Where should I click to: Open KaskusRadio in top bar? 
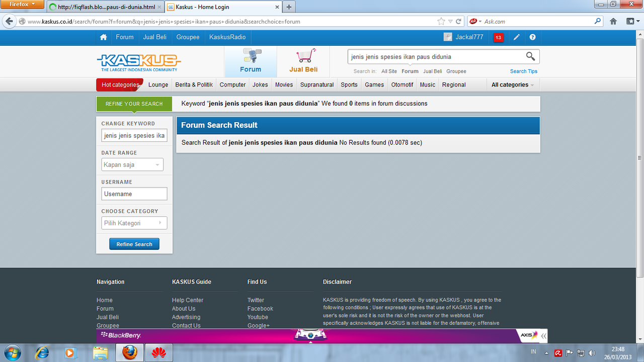227,37
